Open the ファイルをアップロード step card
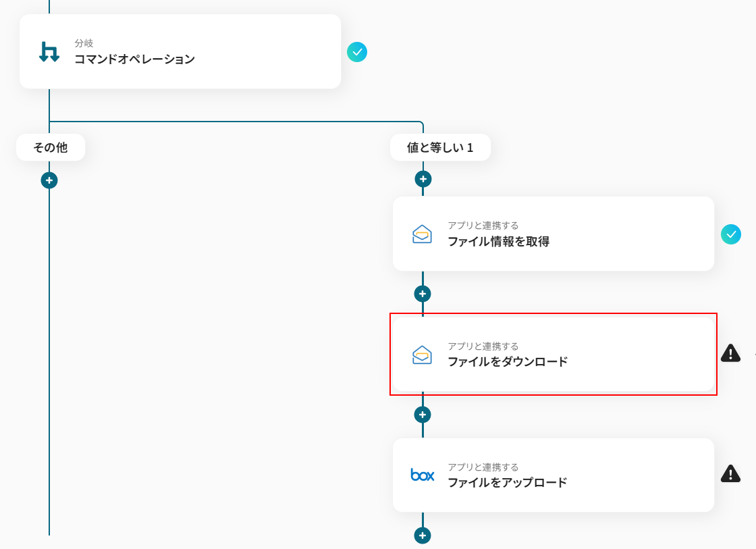The height and width of the screenshot is (549, 756). pyautogui.click(x=553, y=475)
